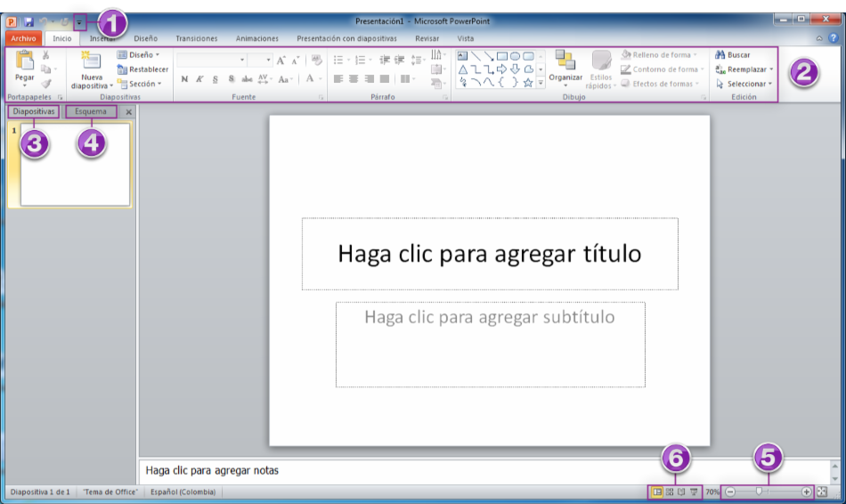846x504 pixels.
Task: Click fit slide to window icon
Action: click(x=822, y=492)
